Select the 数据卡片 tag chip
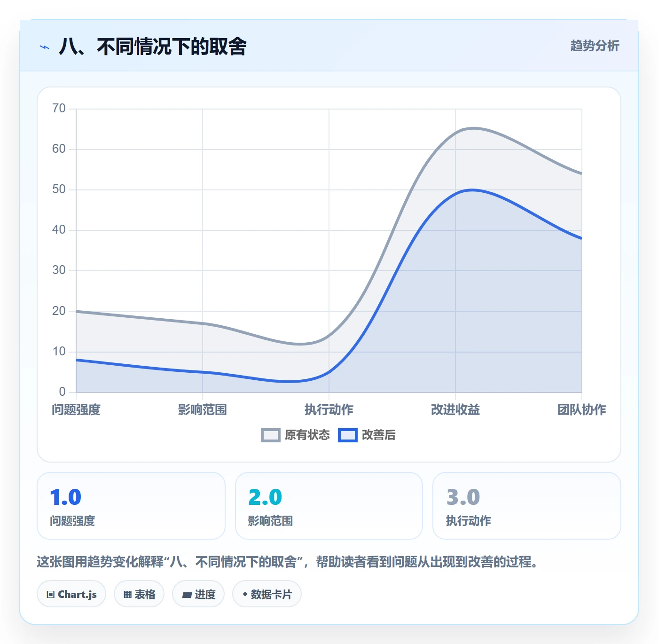Viewport: 658px width, 644px height. 267,594
